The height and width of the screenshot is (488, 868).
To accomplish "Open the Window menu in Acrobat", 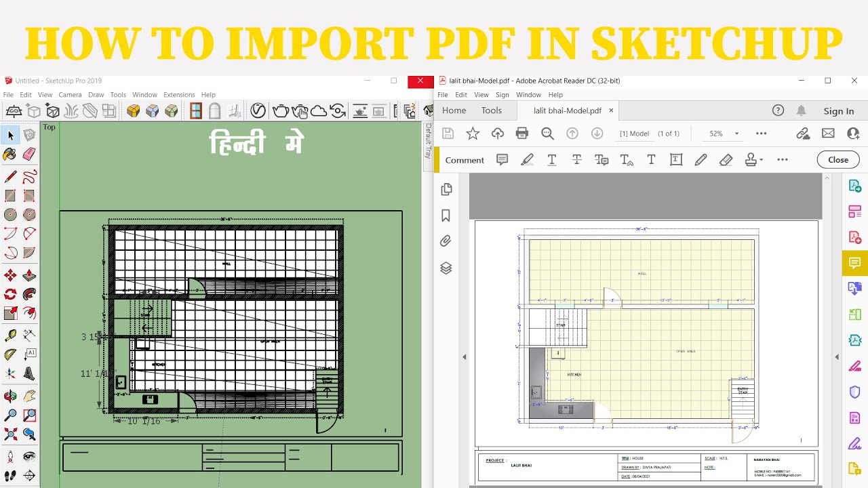I will pos(528,95).
